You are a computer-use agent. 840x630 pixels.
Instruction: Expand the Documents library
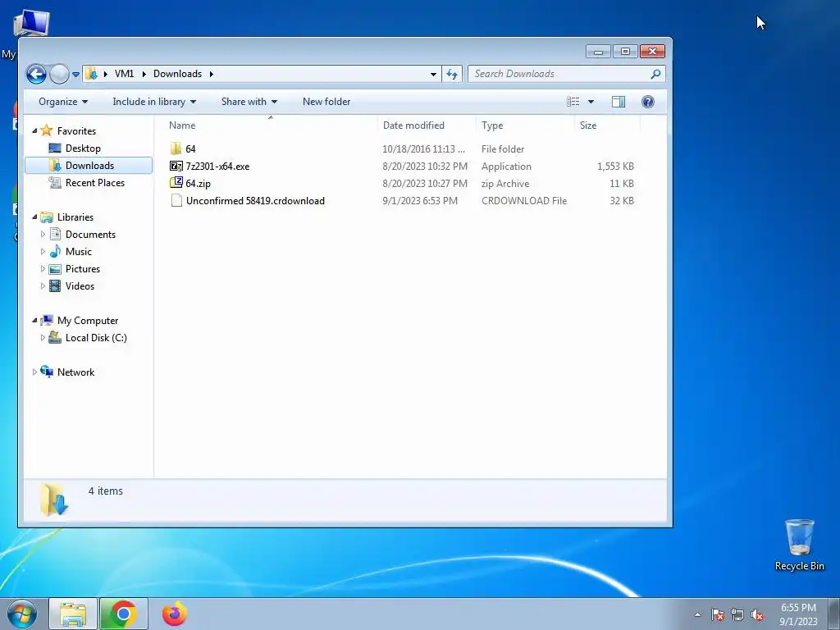pos(43,234)
